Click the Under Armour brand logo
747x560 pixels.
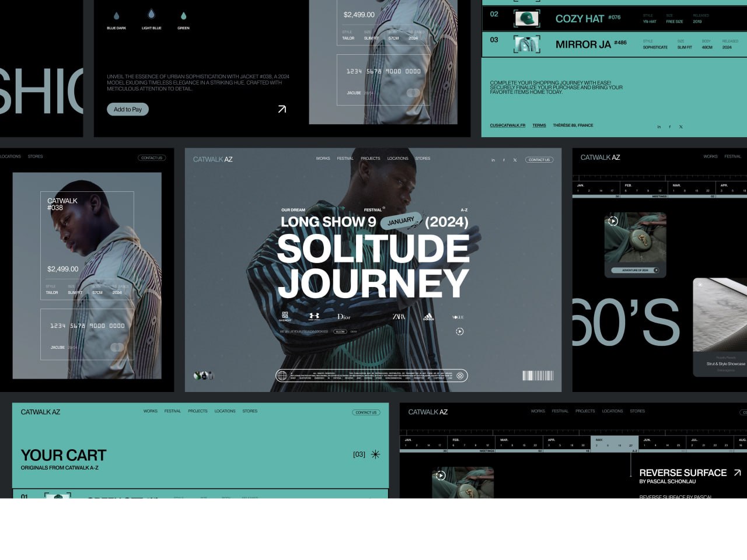click(314, 317)
